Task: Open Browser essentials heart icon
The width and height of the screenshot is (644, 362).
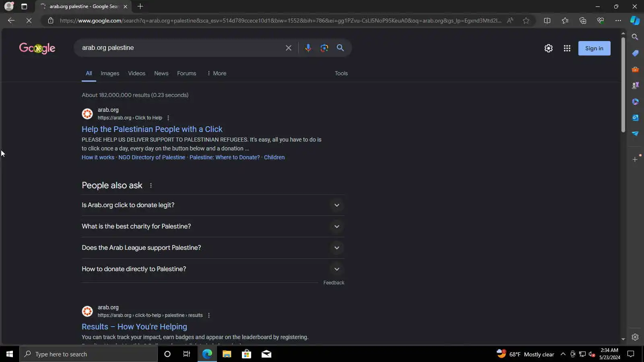Action: 601,21
